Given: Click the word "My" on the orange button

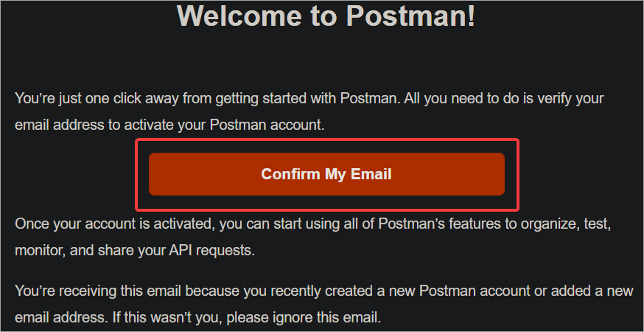Looking at the screenshot, I should (335, 174).
